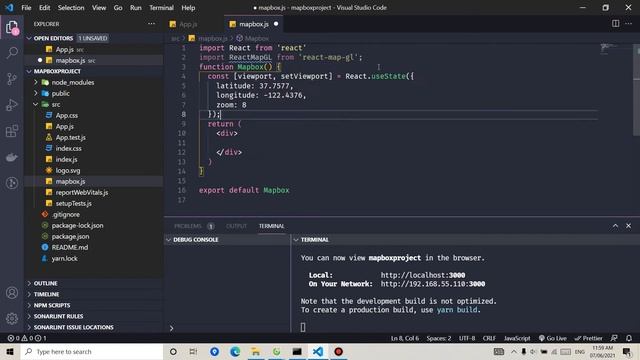This screenshot has height=360, width=640.
Task: Click the unsaved dot on mapbox.js tab
Action: click(x=276, y=24)
